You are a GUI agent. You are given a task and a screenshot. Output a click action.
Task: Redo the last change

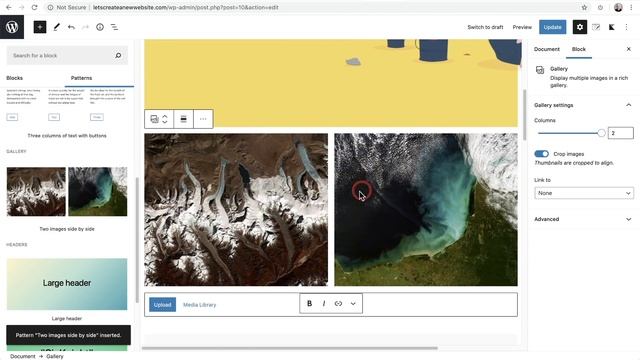click(85, 27)
